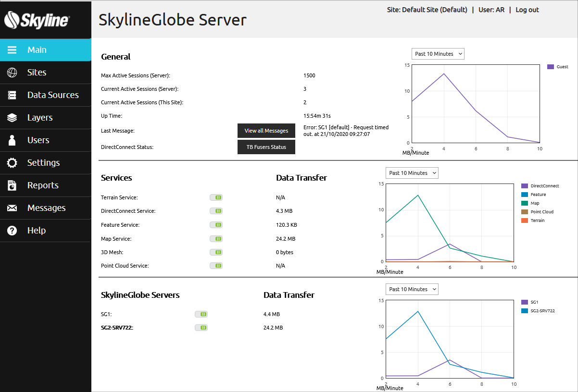
Task: Click the Skyline logo
Action: click(x=38, y=20)
